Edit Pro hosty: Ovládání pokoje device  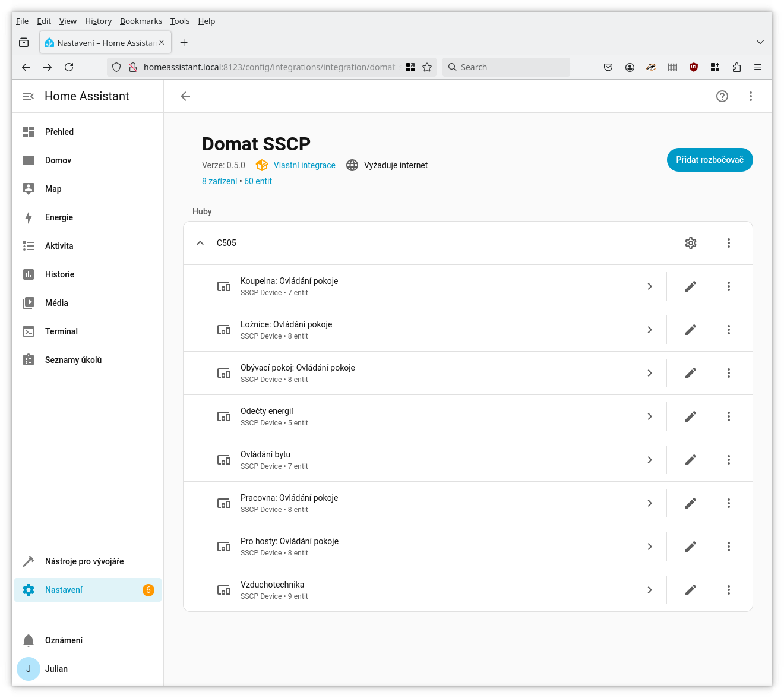pos(691,547)
